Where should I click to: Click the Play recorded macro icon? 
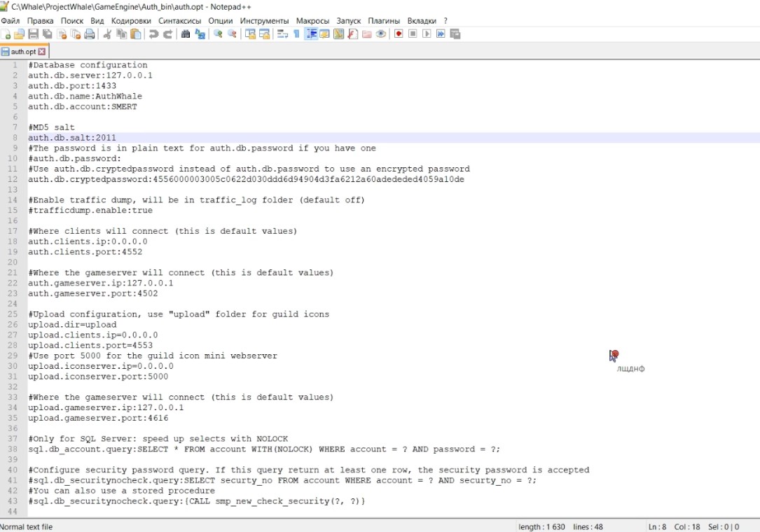(x=427, y=34)
